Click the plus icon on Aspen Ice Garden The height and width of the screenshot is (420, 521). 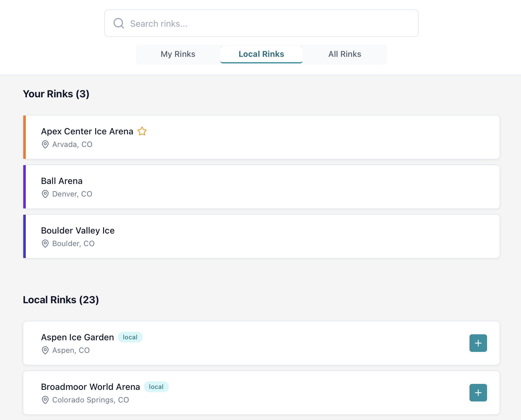478,343
